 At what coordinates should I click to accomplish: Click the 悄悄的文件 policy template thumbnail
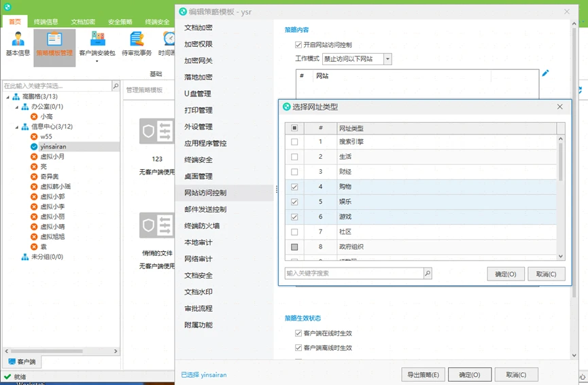coord(157,225)
